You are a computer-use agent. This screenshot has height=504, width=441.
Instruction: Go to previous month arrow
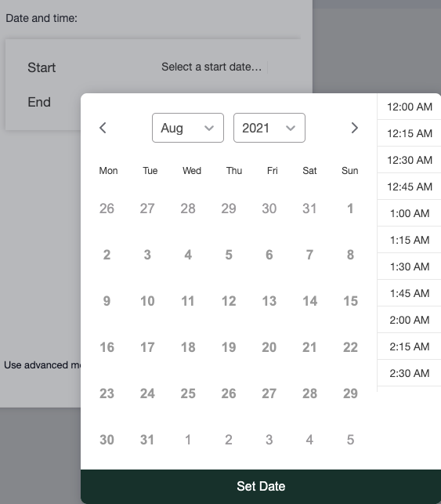point(103,128)
